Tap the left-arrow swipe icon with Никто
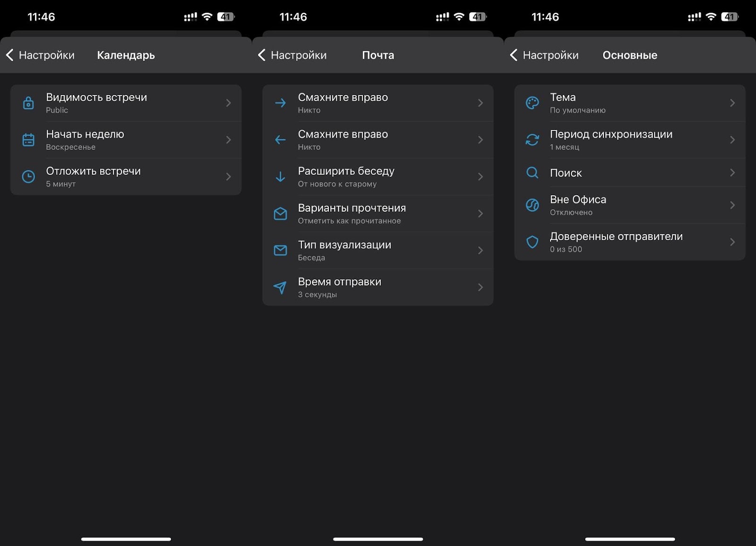 click(280, 140)
